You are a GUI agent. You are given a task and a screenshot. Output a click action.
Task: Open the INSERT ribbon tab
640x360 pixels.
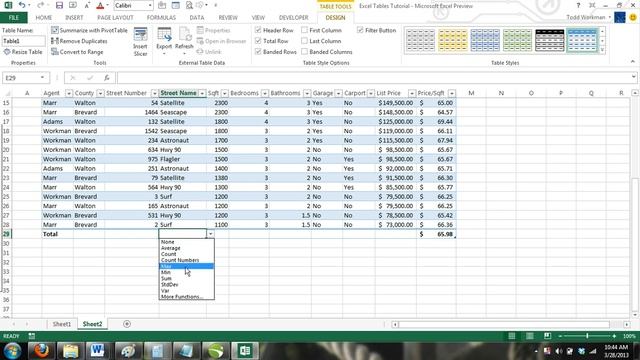click(74, 18)
